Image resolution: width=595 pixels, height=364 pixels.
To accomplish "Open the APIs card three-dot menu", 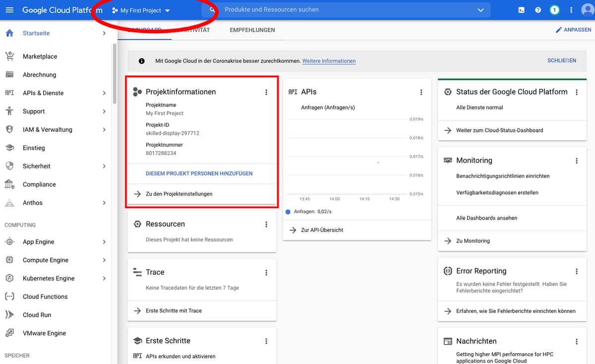I will point(421,92).
